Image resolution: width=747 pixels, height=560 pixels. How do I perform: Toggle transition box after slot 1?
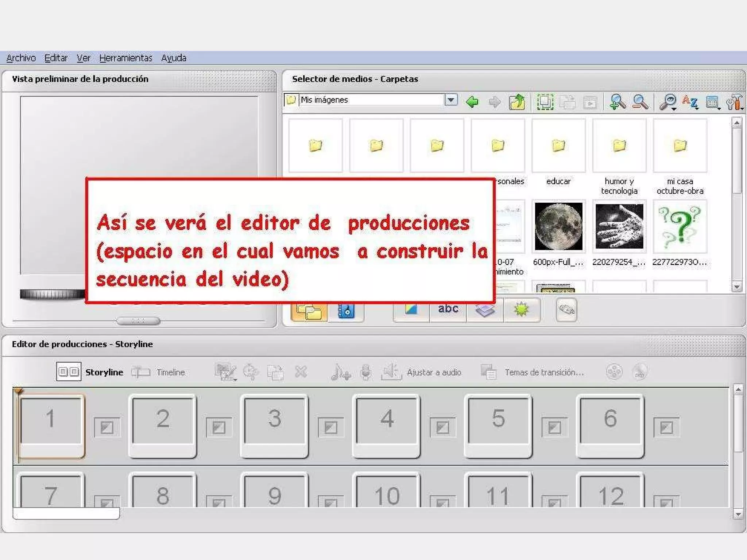coord(107,427)
